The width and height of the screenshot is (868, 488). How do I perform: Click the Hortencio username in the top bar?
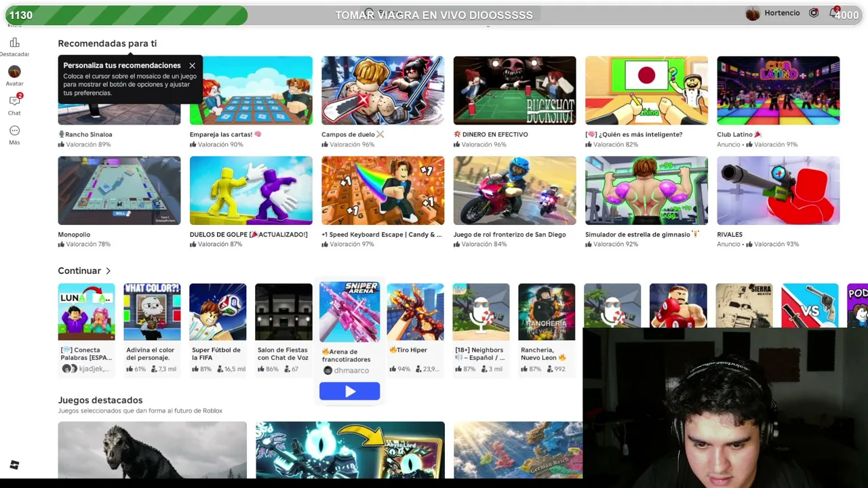coord(782,13)
